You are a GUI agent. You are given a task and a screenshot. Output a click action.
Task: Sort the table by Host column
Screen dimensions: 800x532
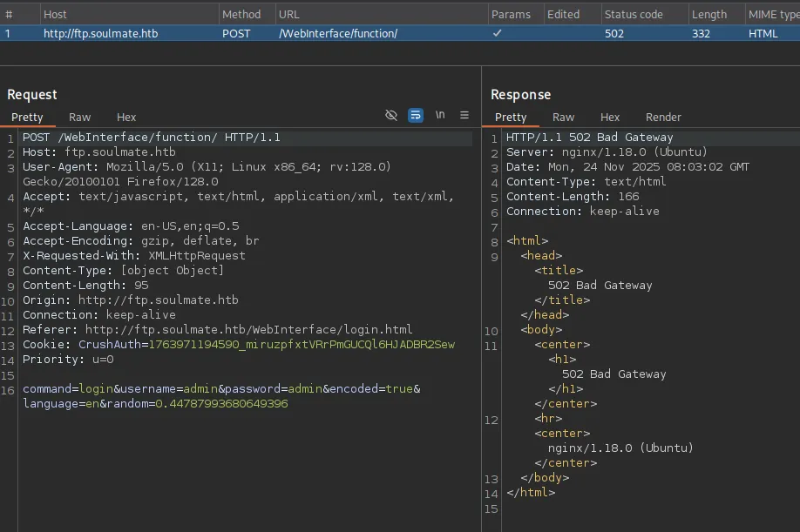55,14
